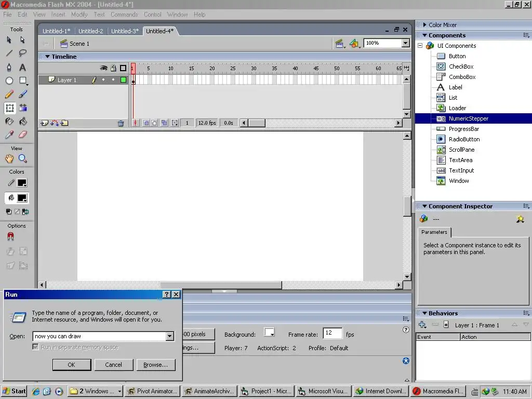Select the Pen tool in Tools panel
Screen dimensions: 532x399
click(9, 67)
